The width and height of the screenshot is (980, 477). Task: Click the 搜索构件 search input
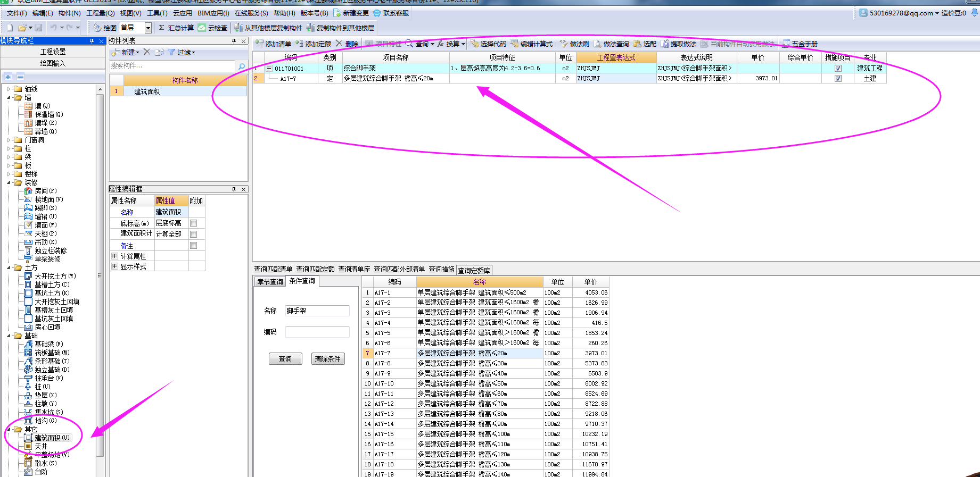(x=172, y=66)
